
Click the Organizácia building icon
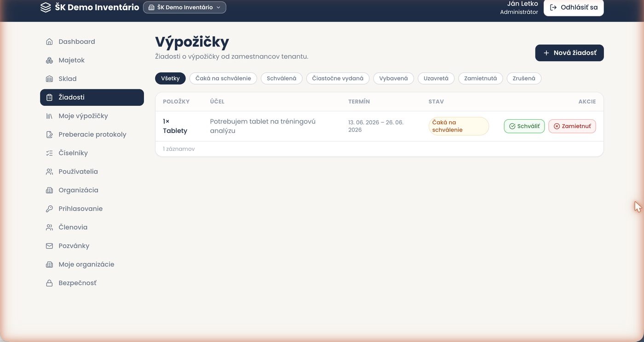coord(49,190)
